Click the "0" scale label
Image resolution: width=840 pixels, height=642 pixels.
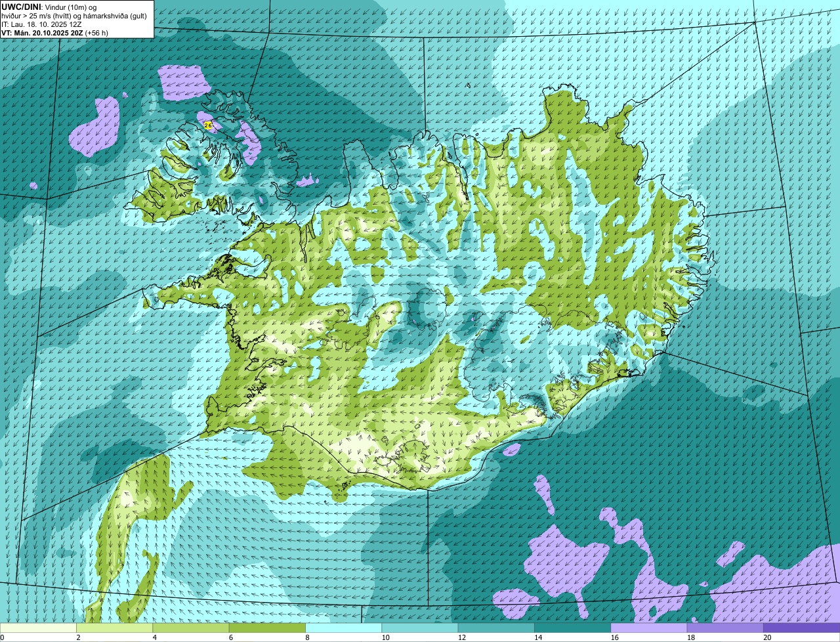pyautogui.click(x=3, y=637)
